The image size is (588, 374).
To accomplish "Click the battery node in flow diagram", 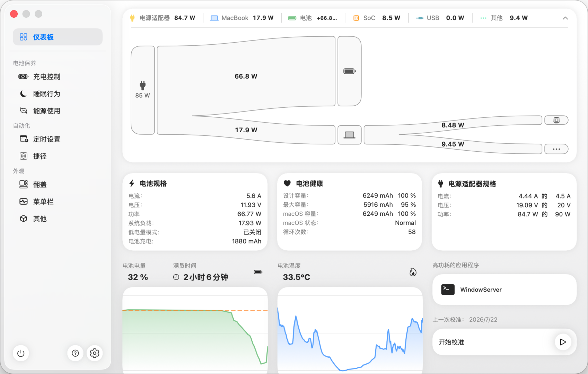I will pyautogui.click(x=349, y=71).
